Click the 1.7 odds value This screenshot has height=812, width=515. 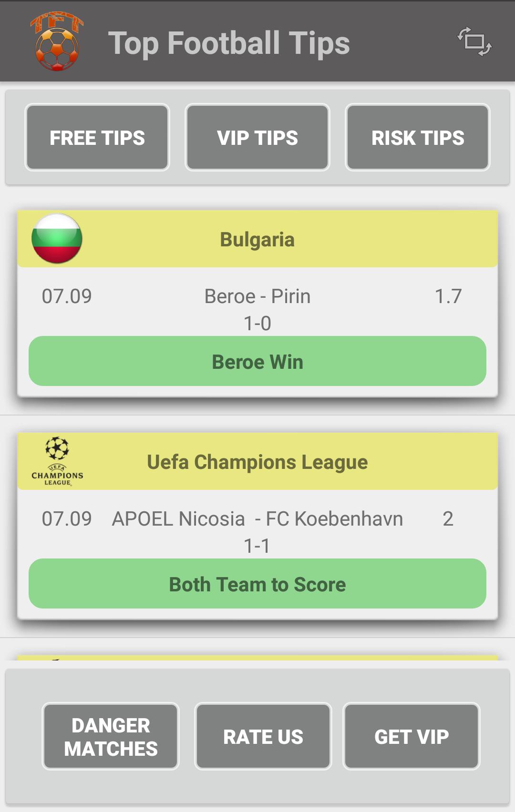coord(448,296)
